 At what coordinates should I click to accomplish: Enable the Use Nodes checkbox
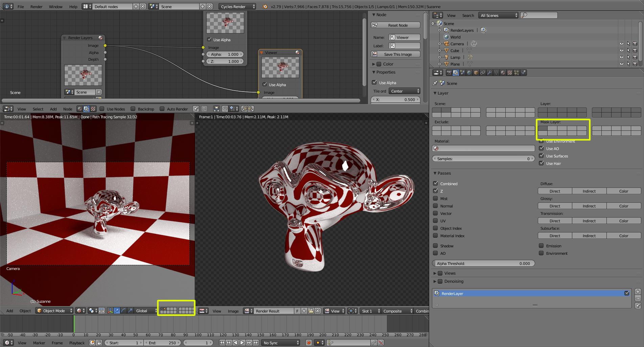coord(102,109)
